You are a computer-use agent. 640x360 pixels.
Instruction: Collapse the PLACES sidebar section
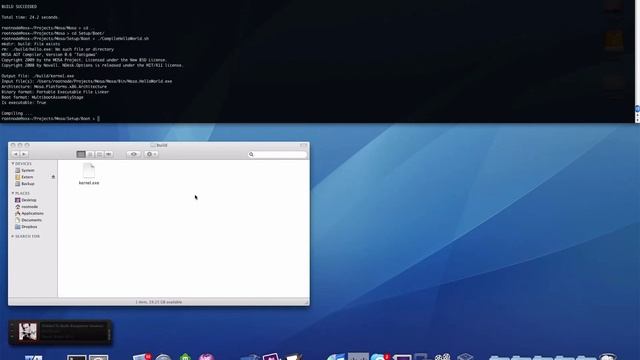point(13,193)
